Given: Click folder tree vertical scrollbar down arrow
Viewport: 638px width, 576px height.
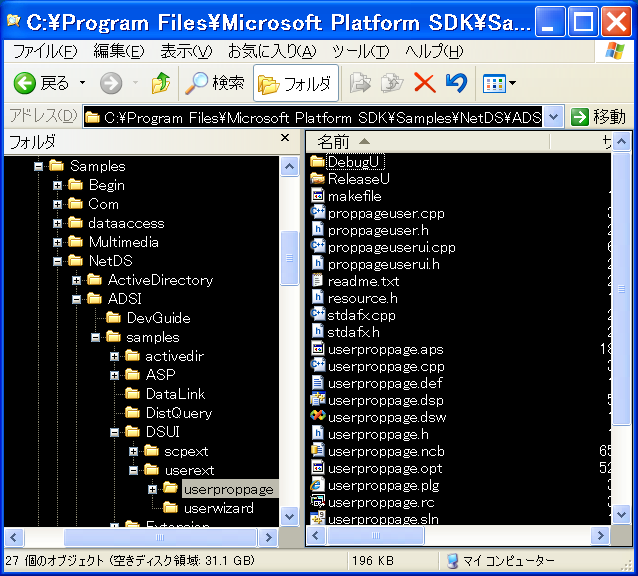Looking at the screenshot, I should pos(289,517).
